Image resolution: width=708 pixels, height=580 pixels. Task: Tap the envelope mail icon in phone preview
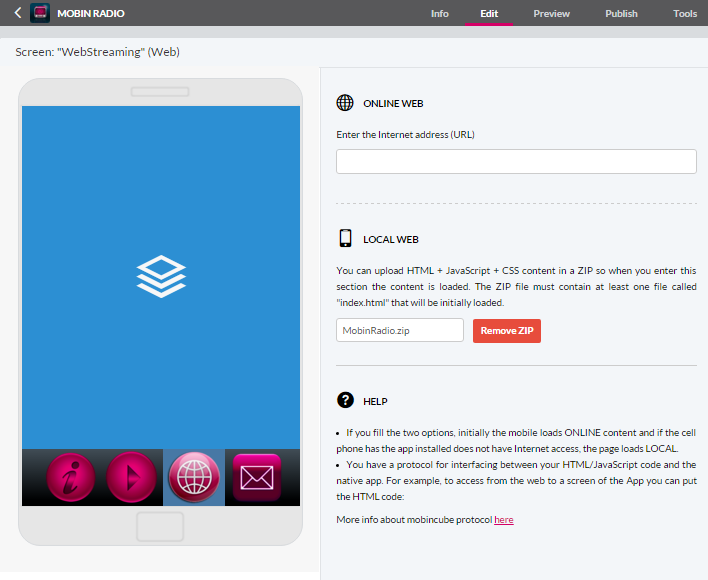(x=256, y=478)
